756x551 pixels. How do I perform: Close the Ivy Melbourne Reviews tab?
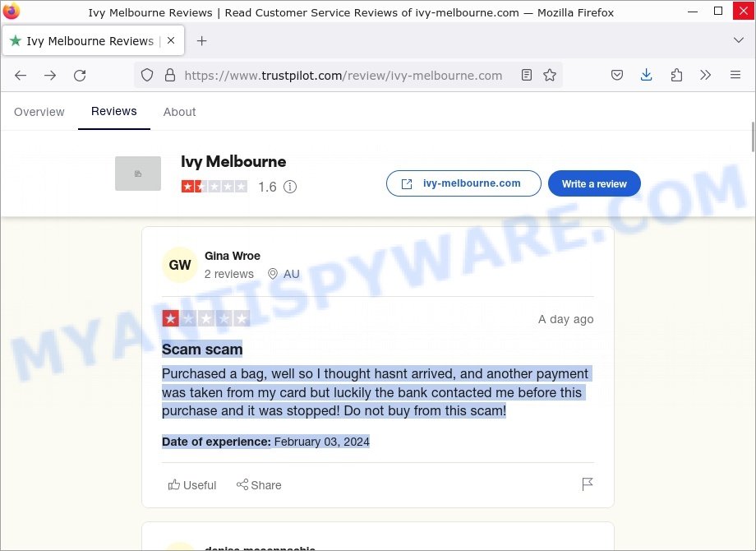[x=171, y=41]
